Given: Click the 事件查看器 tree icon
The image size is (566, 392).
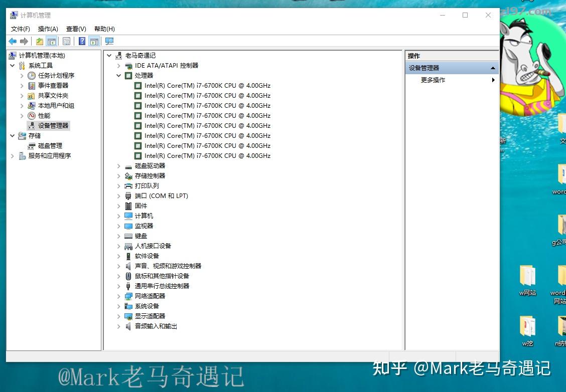Looking at the screenshot, I should point(32,86).
